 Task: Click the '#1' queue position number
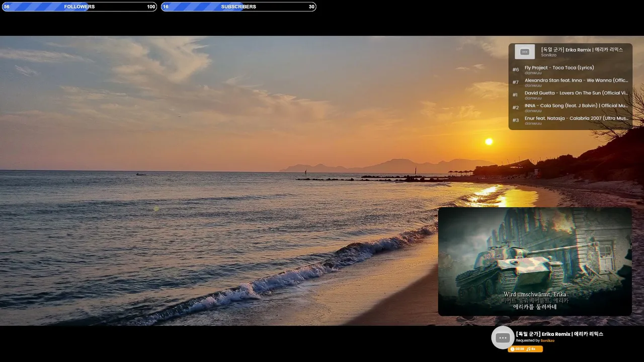(x=515, y=95)
